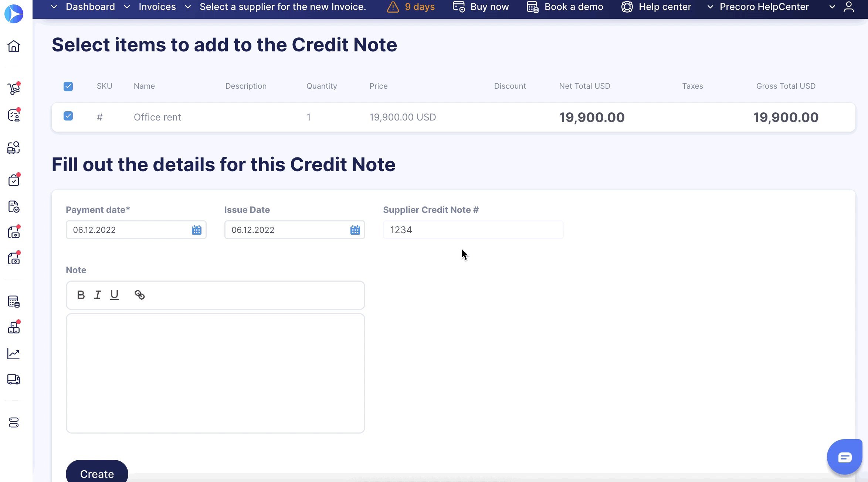The width and height of the screenshot is (868, 482).
Task: Open the Payment date calendar picker
Action: [196, 230]
